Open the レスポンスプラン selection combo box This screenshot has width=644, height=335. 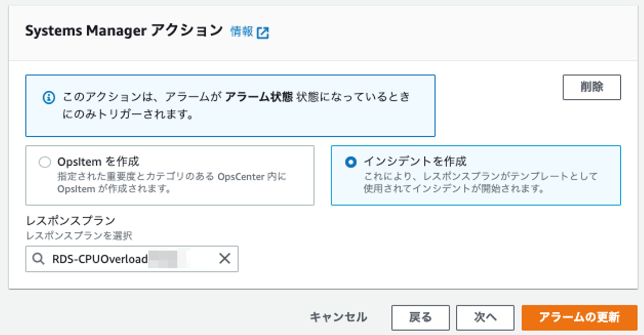132,259
